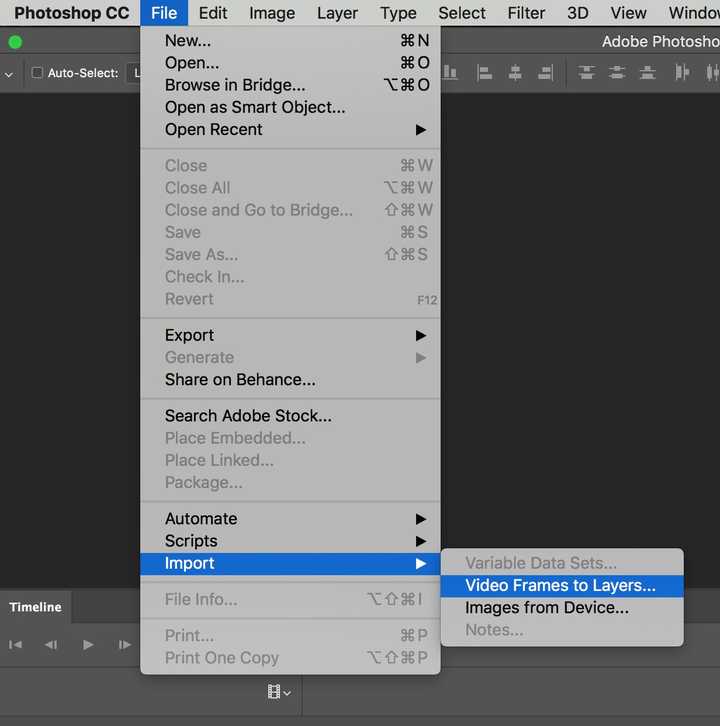Click the Align left edges icon
Viewport: 720px width, 726px height.
click(484, 73)
